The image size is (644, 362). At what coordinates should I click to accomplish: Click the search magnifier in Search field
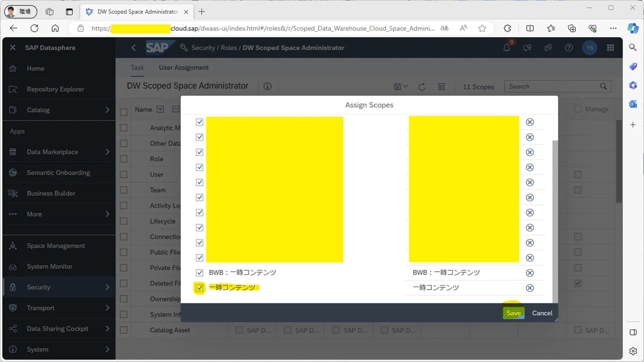[x=603, y=87]
